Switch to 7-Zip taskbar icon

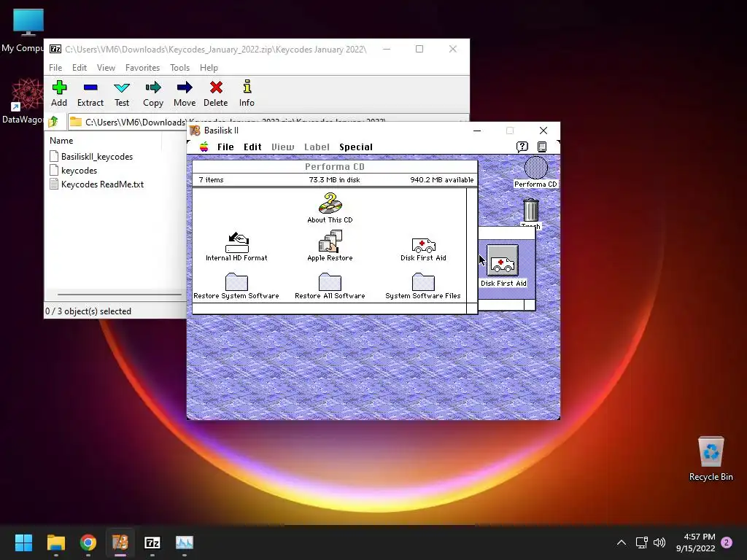pos(152,542)
